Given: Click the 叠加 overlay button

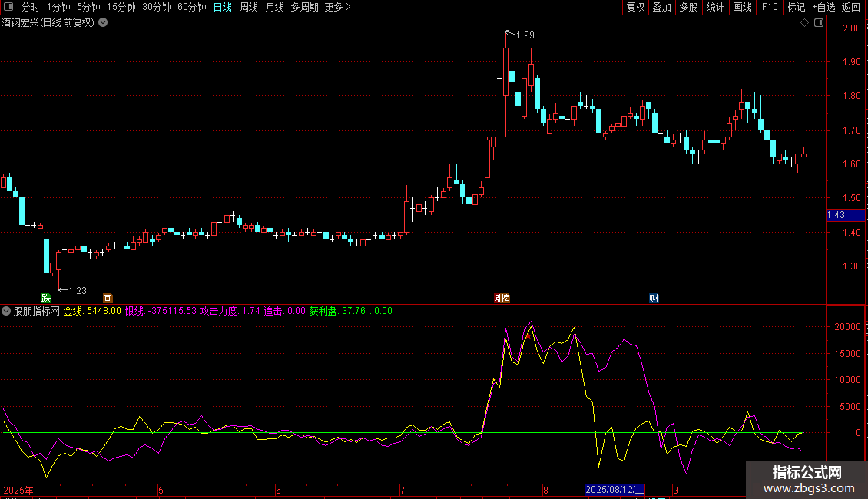Looking at the screenshot, I should [661, 7].
